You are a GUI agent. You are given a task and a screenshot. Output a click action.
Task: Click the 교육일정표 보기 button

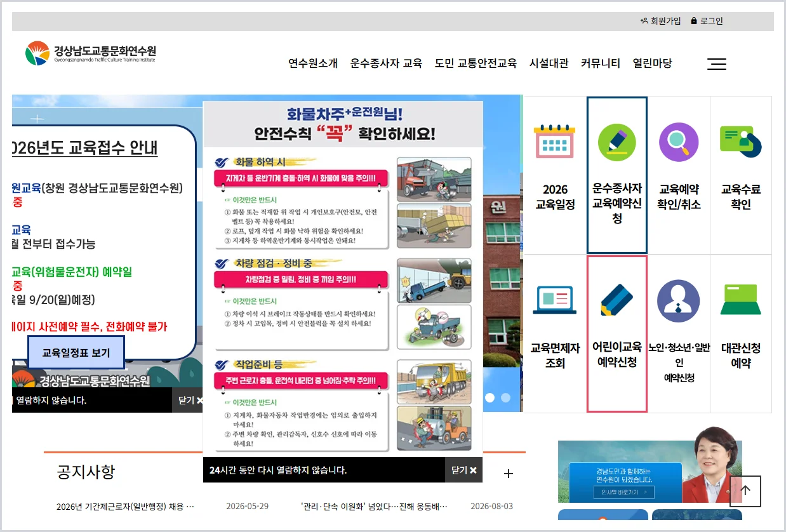pos(76,353)
